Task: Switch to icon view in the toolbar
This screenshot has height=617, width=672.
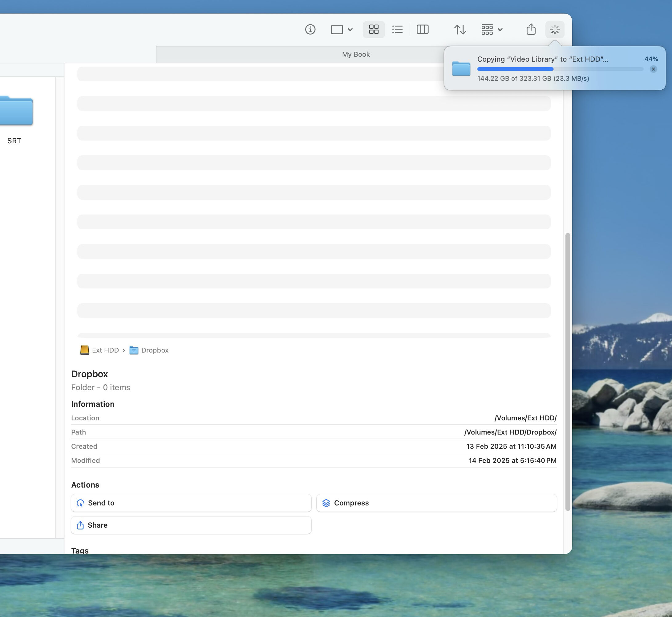Action: 373,29
